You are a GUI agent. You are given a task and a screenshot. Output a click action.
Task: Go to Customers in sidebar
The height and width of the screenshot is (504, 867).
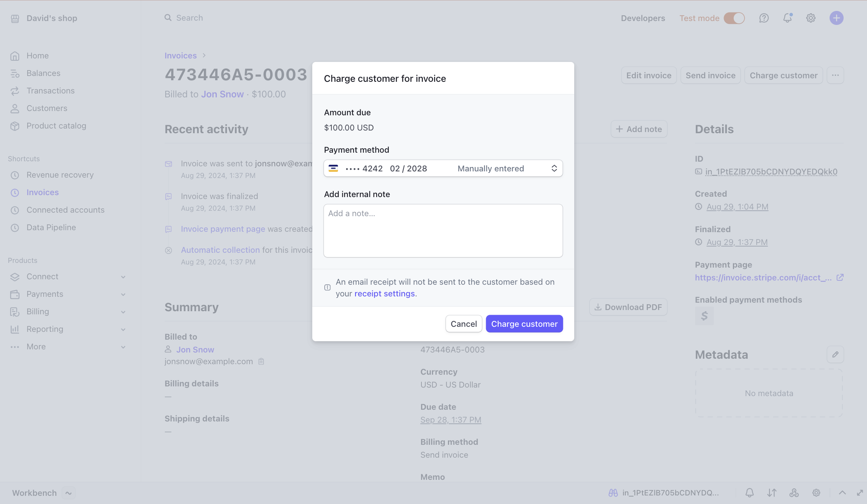click(47, 108)
